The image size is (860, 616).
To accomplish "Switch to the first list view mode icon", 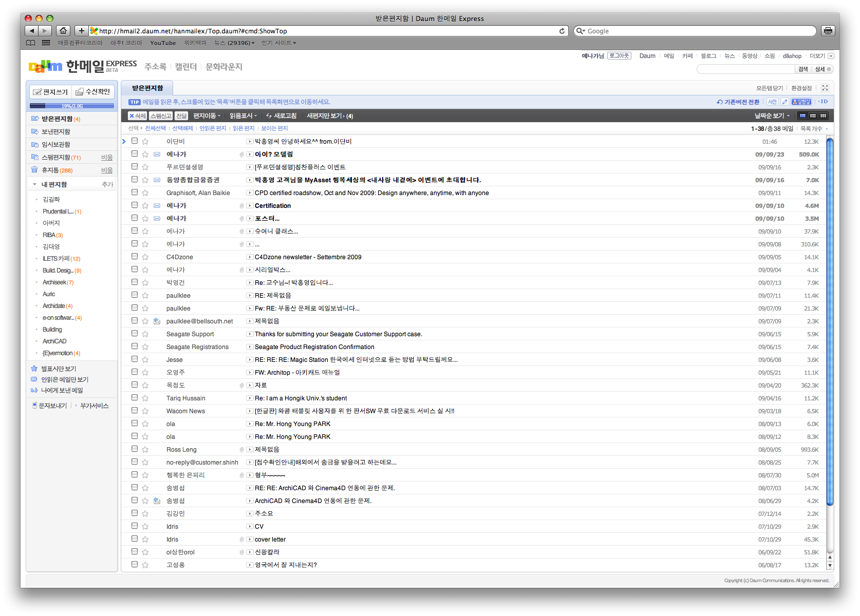I will pos(803,116).
